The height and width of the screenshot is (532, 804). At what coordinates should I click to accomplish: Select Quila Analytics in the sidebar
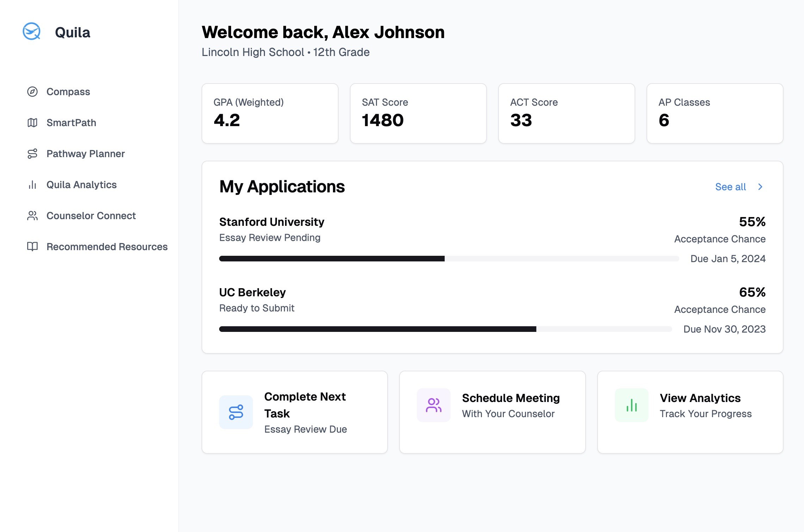(x=81, y=185)
